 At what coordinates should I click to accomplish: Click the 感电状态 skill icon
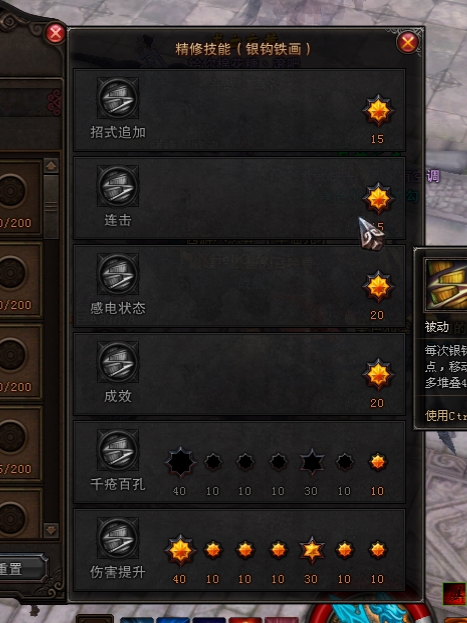coord(118,274)
